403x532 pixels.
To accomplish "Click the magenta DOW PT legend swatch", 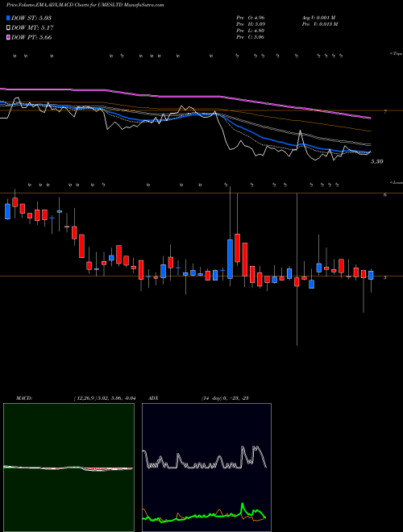I will click(x=8, y=38).
